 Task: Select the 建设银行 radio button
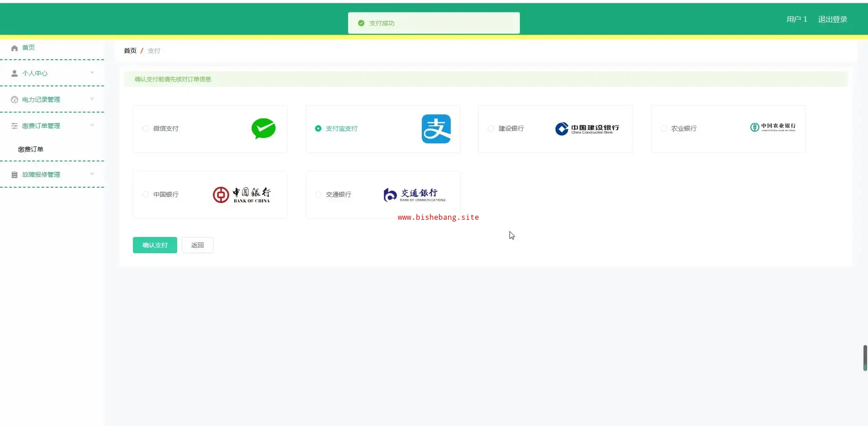pyautogui.click(x=491, y=128)
